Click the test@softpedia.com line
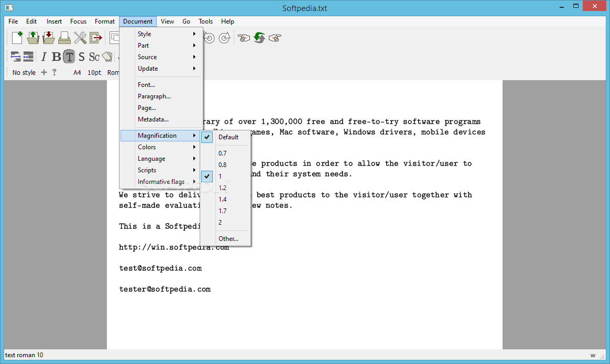 160,268
